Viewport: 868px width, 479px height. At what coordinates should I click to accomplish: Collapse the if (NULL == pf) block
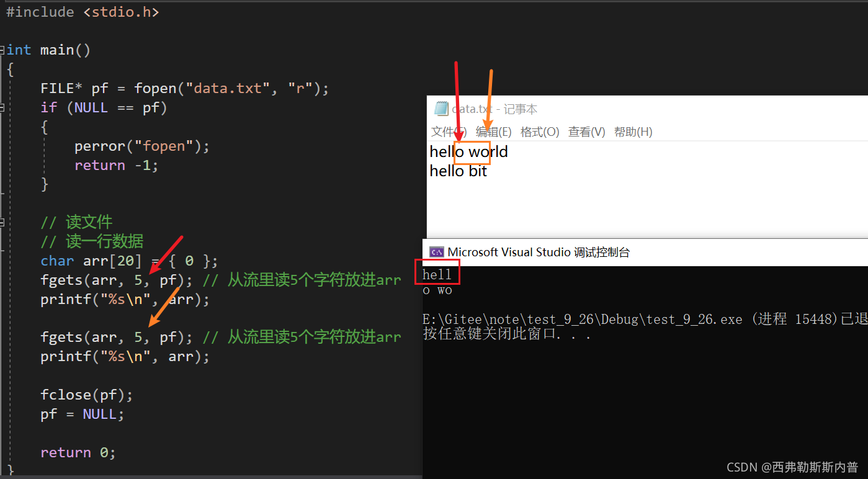[x=2, y=107]
